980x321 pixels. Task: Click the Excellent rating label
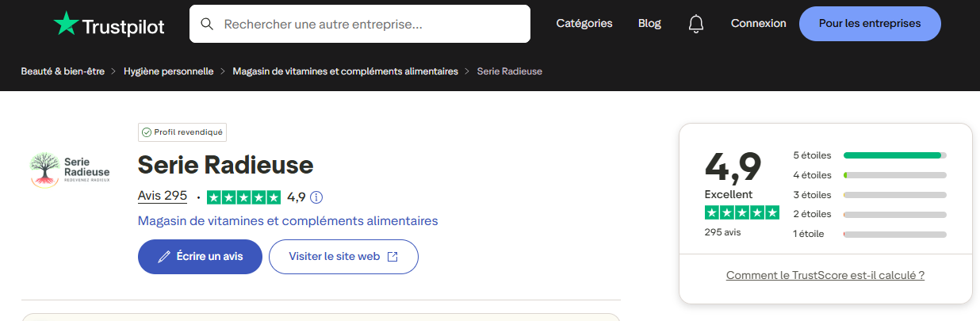(x=729, y=194)
